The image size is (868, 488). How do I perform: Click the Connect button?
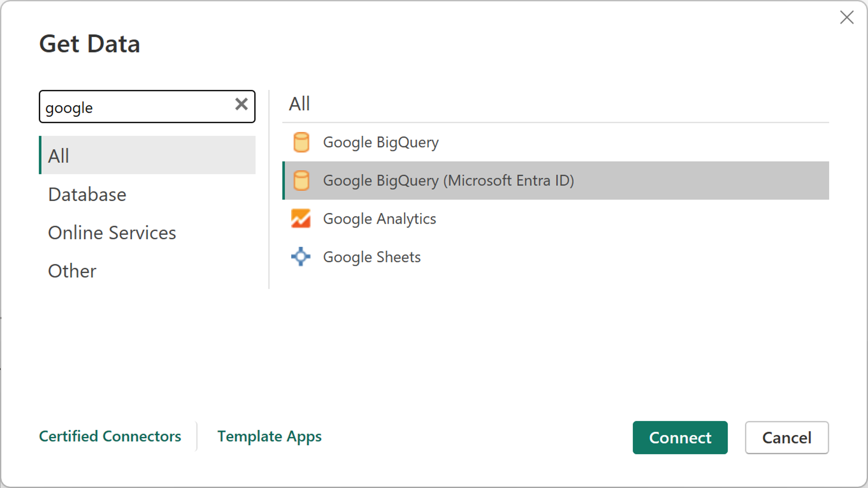pyautogui.click(x=680, y=437)
